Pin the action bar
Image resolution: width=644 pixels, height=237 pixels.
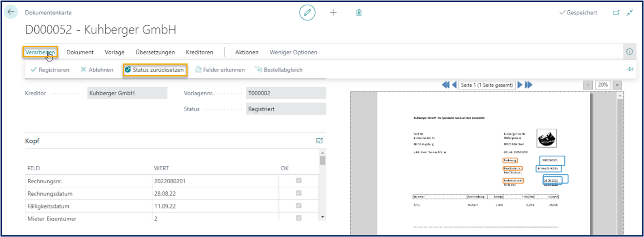630,69
